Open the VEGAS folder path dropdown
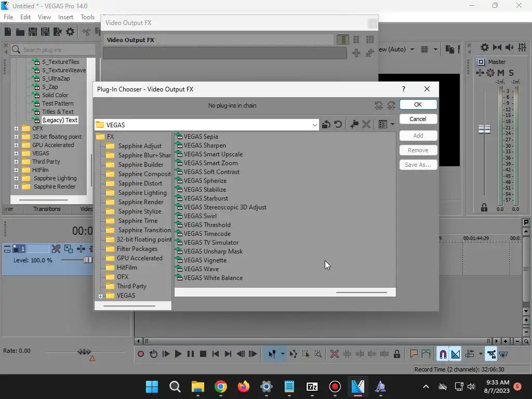 coord(314,125)
